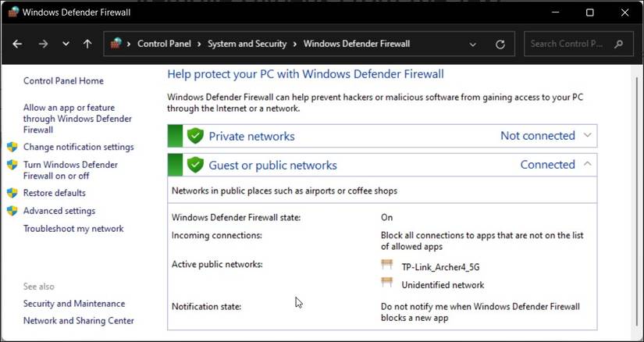Select System and Security breadcrumb
644x342 pixels.
pyautogui.click(x=247, y=44)
